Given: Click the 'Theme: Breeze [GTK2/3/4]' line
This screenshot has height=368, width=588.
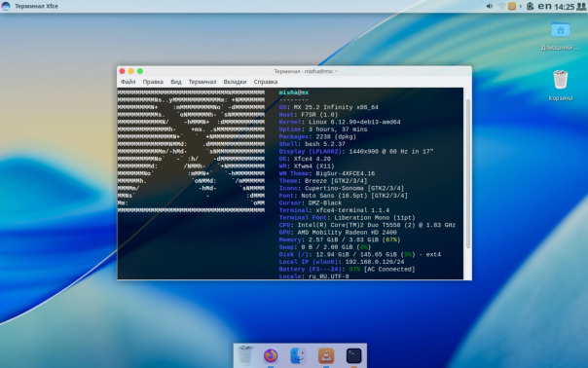Looking at the screenshot, I should pyautogui.click(x=323, y=181).
